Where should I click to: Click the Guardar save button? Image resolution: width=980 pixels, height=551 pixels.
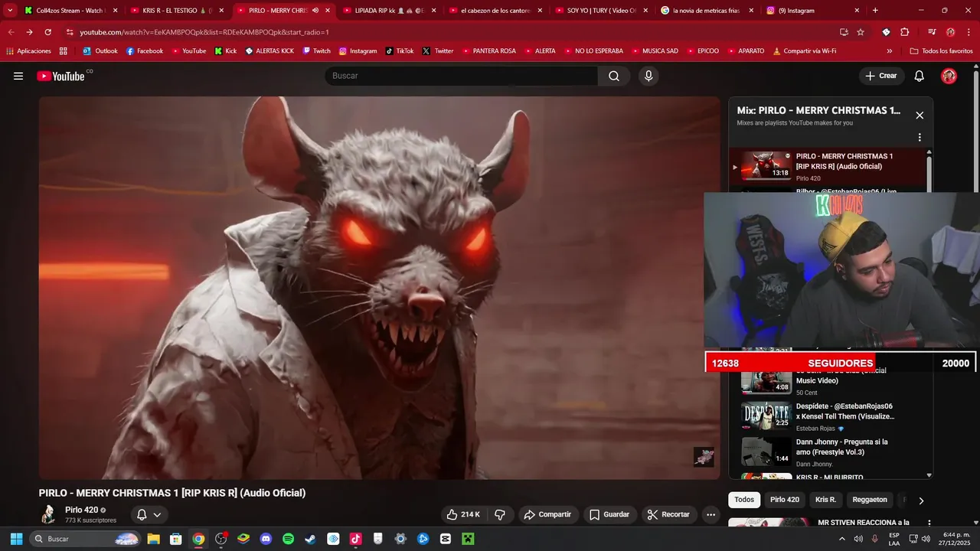pyautogui.click(x=609, y=514)
